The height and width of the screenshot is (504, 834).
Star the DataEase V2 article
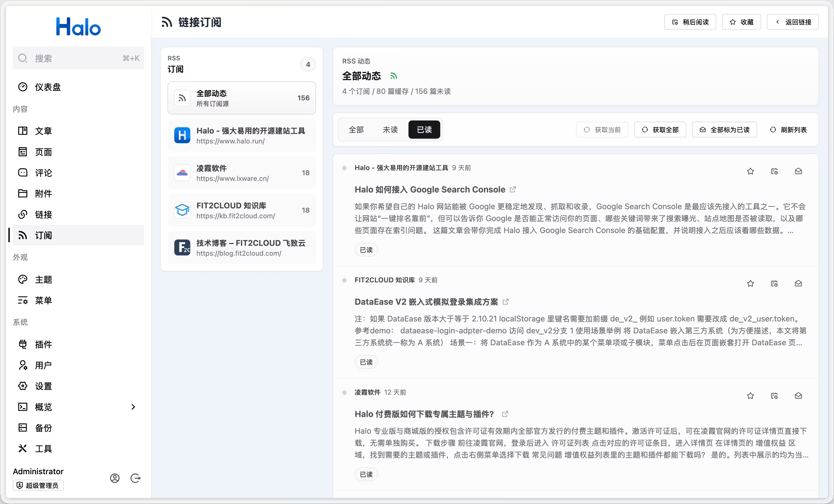point(750,284)
